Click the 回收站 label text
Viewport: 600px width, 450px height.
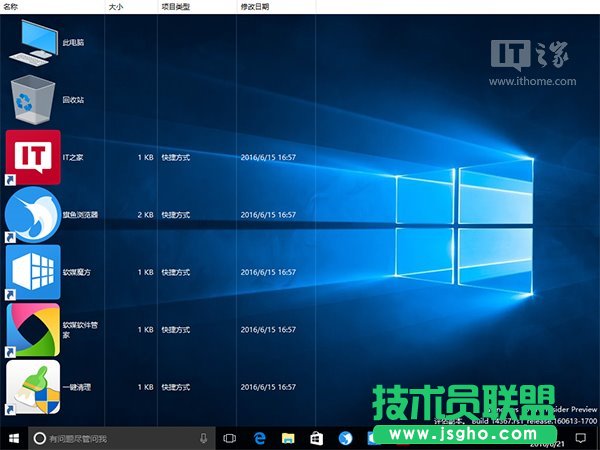click(x=73, y=100)
